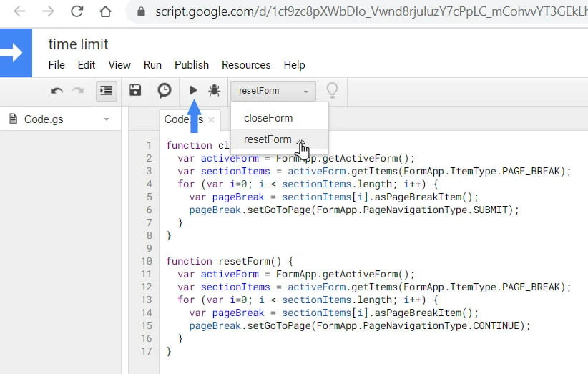Click PageNavigationType.CONTINUE on line 15

pyautogui.click(x=441, y=325)
